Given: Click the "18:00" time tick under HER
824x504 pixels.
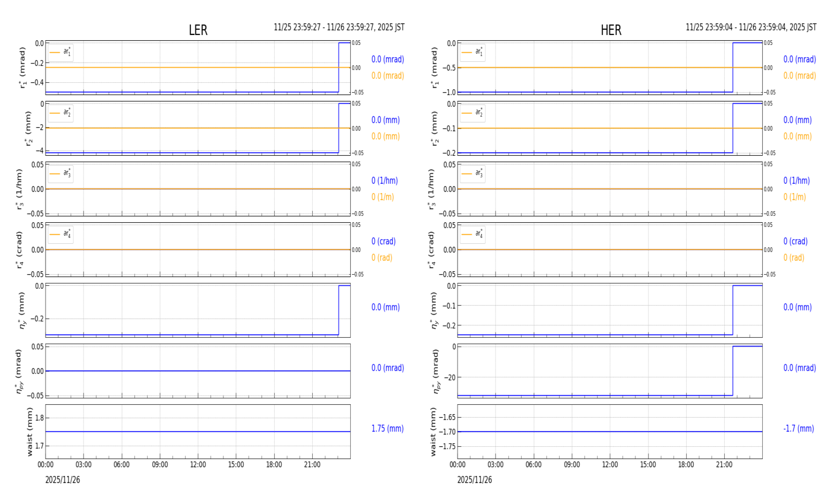Looking at the screenshot, I should pos(686,465).
